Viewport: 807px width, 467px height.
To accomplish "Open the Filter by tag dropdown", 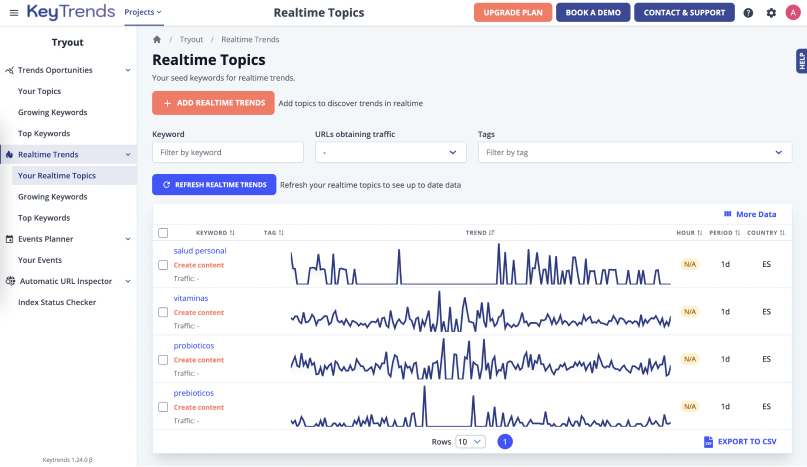I will [x=635, y=152].
